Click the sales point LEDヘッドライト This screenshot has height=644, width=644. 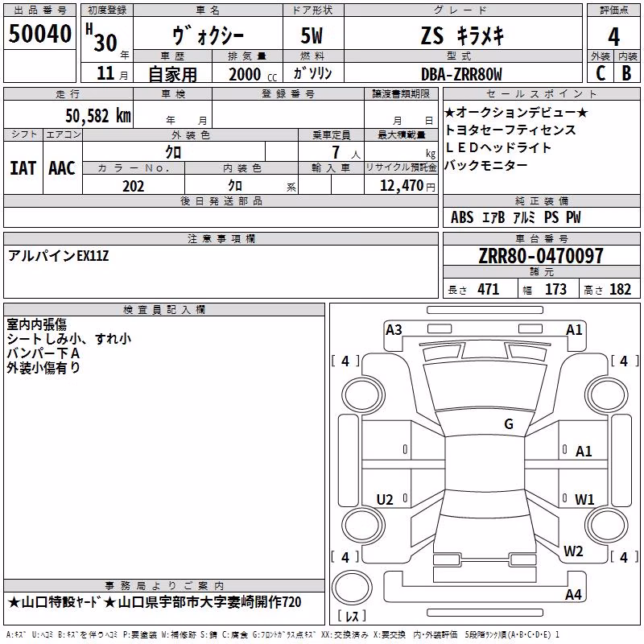pyautogui.click(x=497, y=147)
